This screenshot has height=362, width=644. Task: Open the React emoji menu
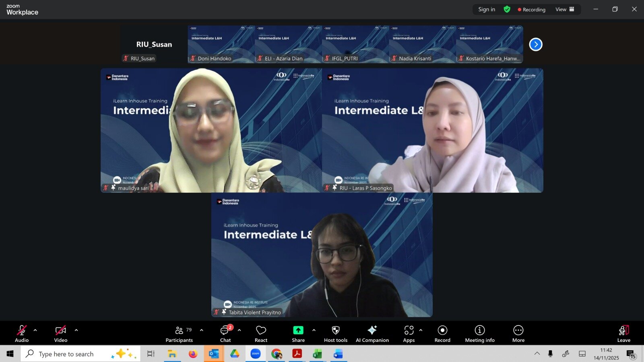[x=261, y=334]
